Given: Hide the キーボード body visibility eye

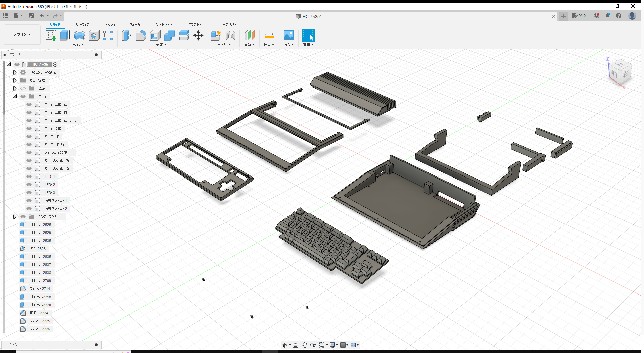Looking at the screenshot, I should 29,136.
